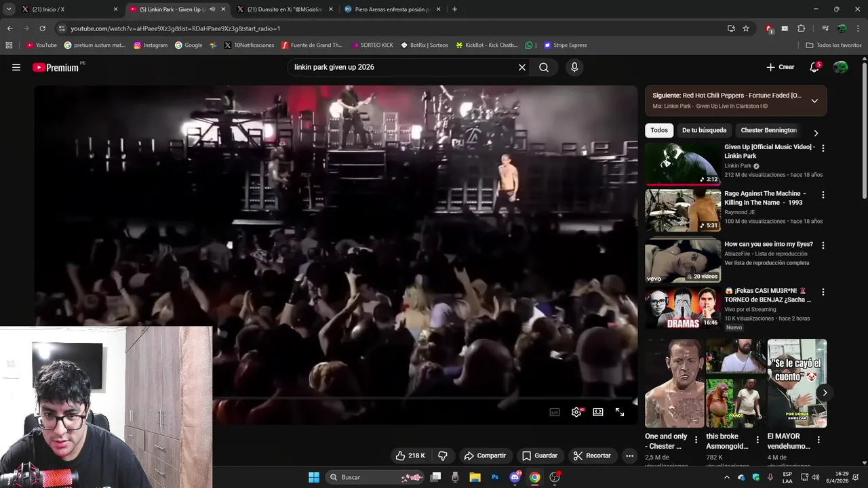
Task: Open options for How can you see playlist
Action: click(823, 245)
